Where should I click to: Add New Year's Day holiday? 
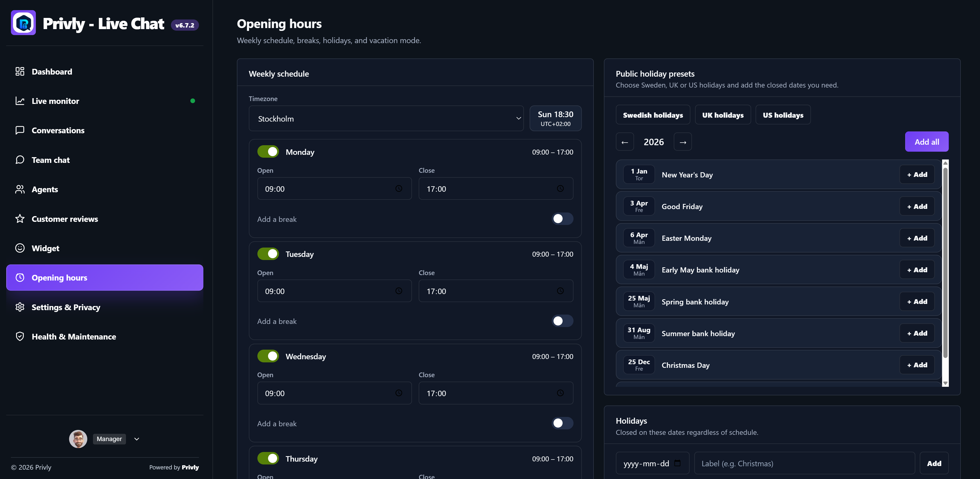(917, 174)
